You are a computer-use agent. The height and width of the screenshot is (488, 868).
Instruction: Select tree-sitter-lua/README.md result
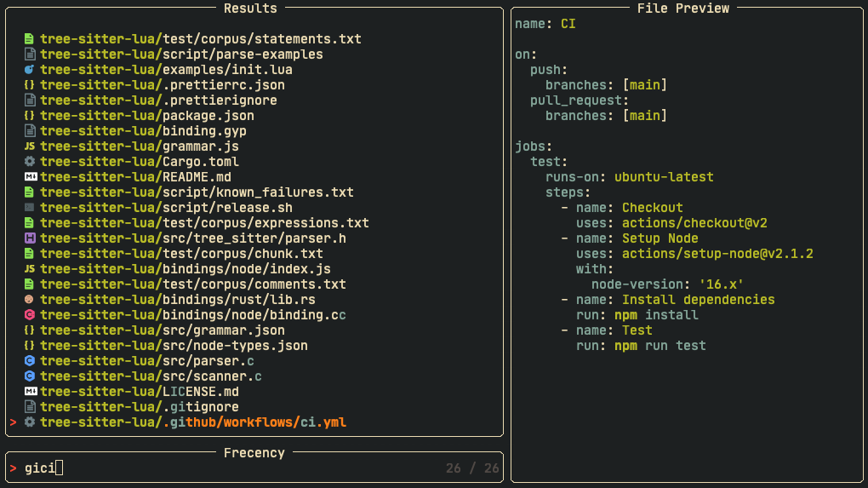coord(135,176)
